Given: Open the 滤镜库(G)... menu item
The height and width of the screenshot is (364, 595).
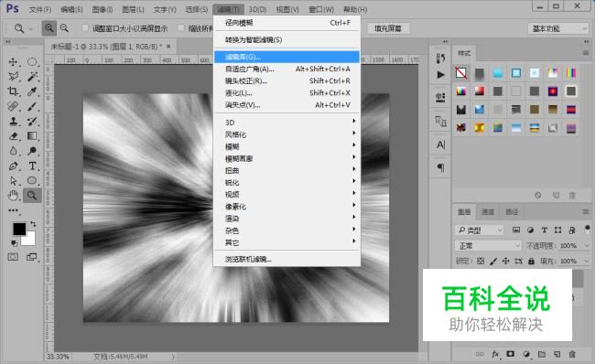Looking at the screenshot, I should click(x=287, y=57).
